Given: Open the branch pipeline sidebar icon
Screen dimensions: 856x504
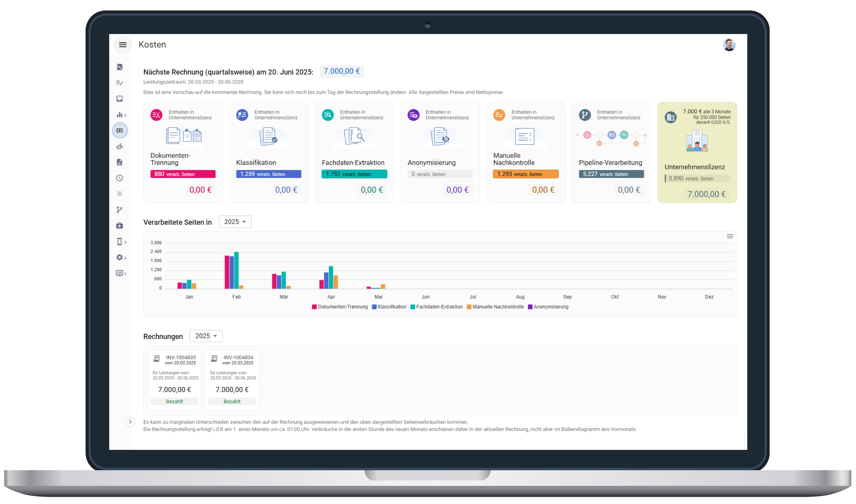Looking at the screenshot, I should tap(120, 210).
